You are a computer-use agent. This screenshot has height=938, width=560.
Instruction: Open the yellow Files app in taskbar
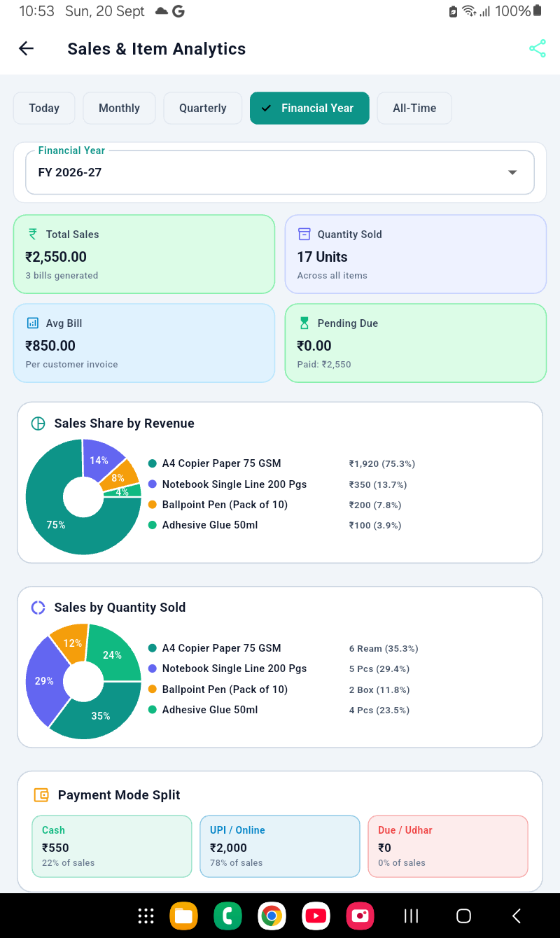[x=184, y=916]
